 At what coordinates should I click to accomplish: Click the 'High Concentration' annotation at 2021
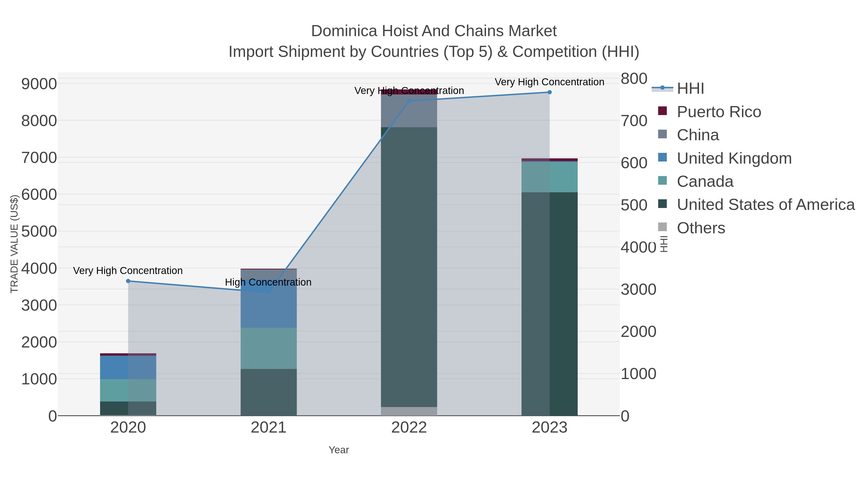click(268, 282)
